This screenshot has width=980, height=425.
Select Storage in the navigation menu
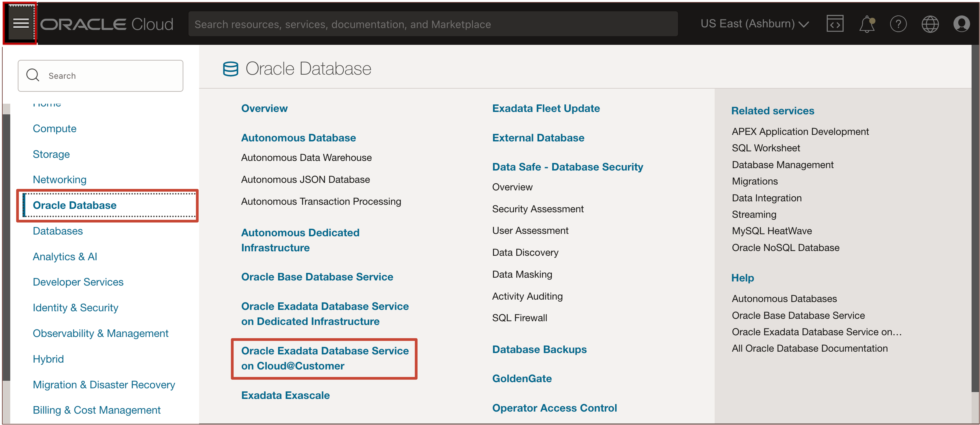pos(51,154)
